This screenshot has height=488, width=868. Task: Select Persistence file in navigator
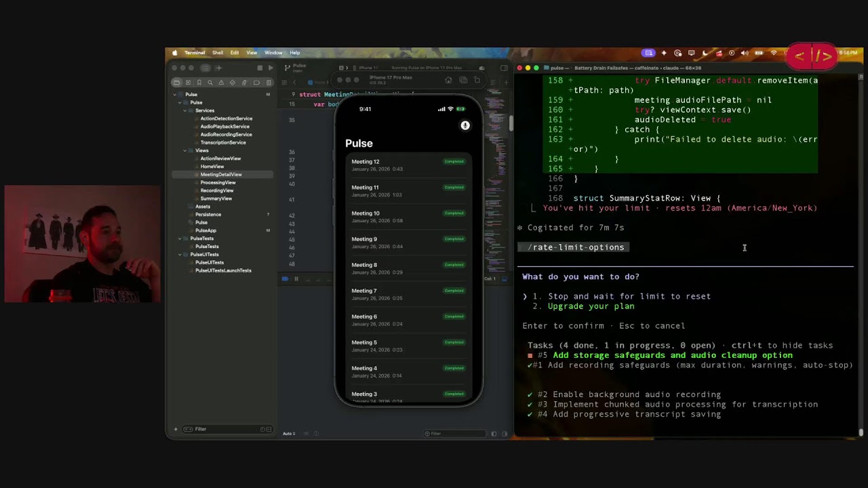coord(208,214)
